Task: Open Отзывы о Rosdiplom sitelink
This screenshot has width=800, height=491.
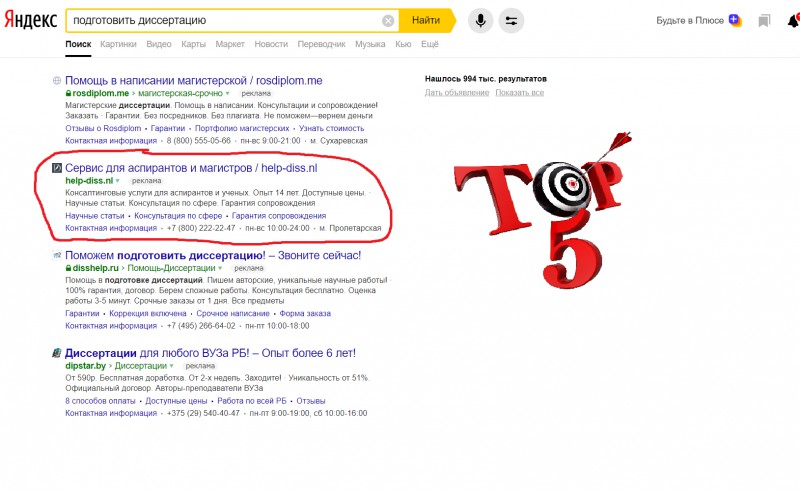Action: click(103, 128)
